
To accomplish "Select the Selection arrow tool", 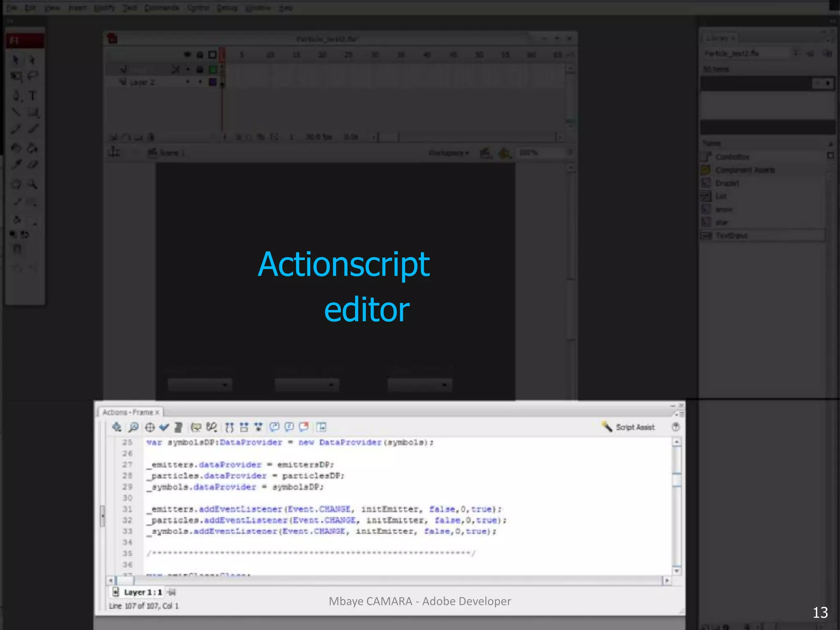I will click(16, 60).
